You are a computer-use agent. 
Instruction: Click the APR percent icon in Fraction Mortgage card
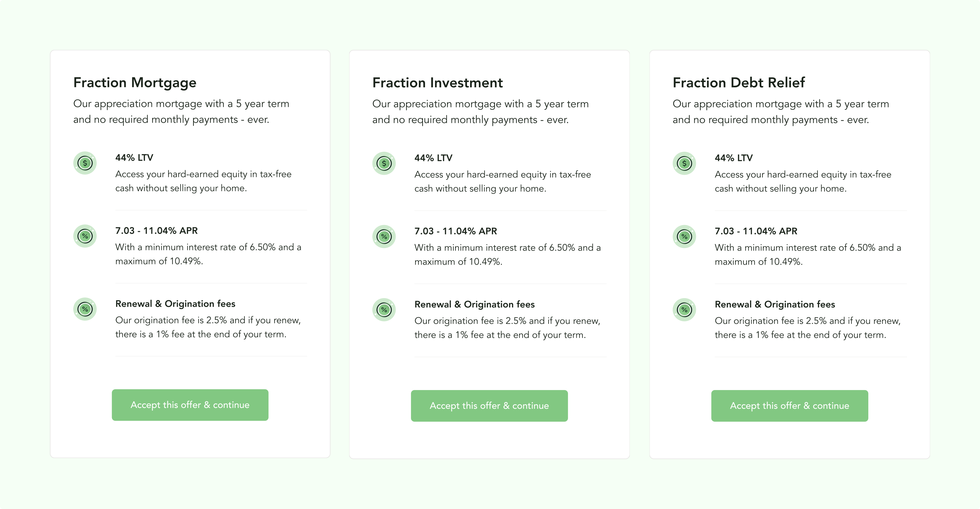(85, 236)
